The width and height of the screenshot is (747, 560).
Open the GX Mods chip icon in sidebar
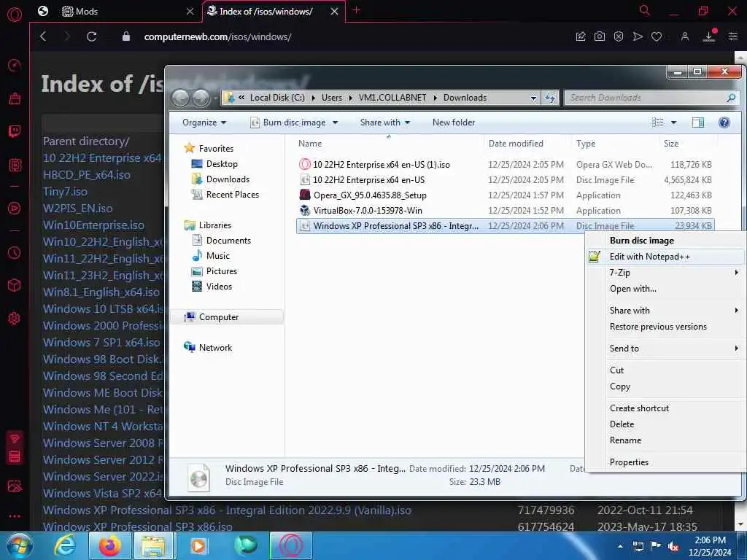pyautogui.click(x=15, y=166)
